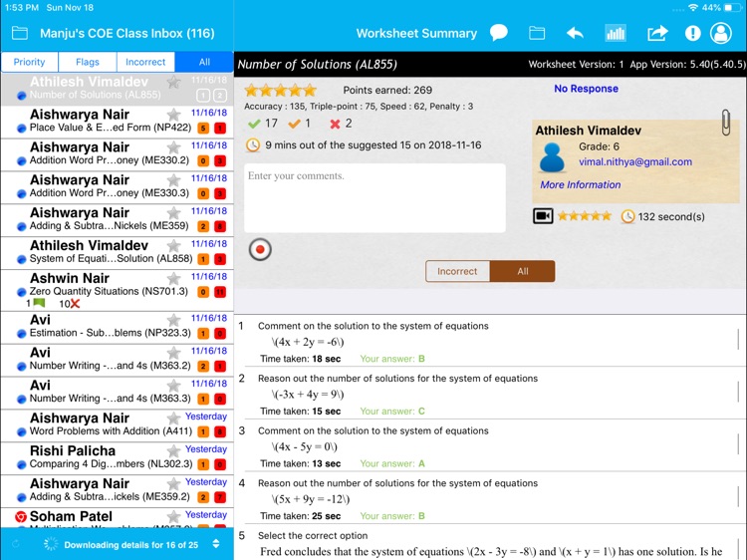Open question 4 with 5x + 9y = -12

coord(491,498)
